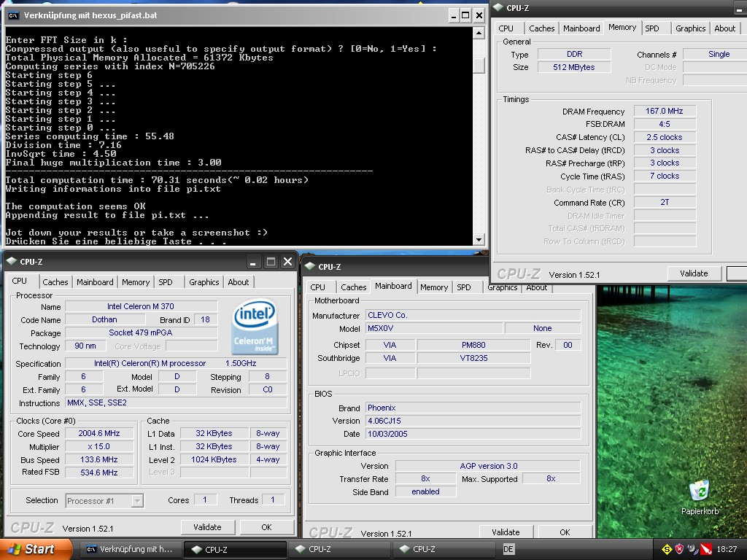The height and width of the screenshot is (560, 747).
Task: Click the BIOS Date 10/03/2005 field
Action: pyautogui.click(x=473, y=434)
